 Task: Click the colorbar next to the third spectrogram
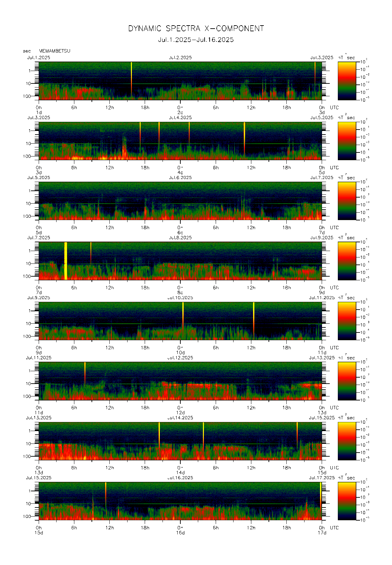(347, 201)
